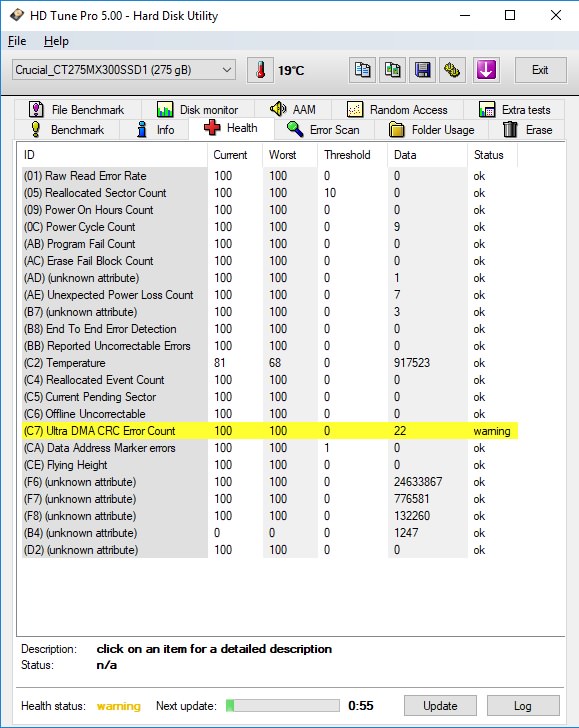Click the copy screenshot toolbar icon
579x728 pixels.
click(x=392, y=71)
